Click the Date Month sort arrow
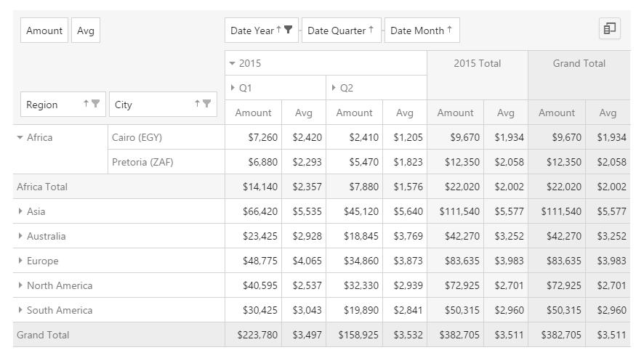The image size is (644, 358). coord(450,30)
